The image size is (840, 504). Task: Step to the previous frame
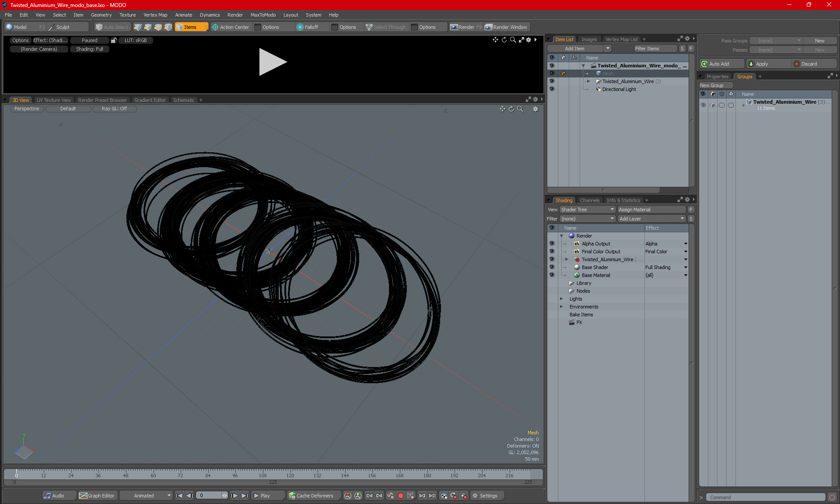189,496
